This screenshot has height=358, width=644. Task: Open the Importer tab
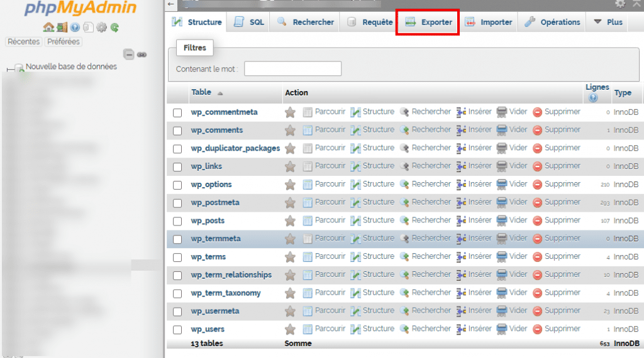(488, 22)
